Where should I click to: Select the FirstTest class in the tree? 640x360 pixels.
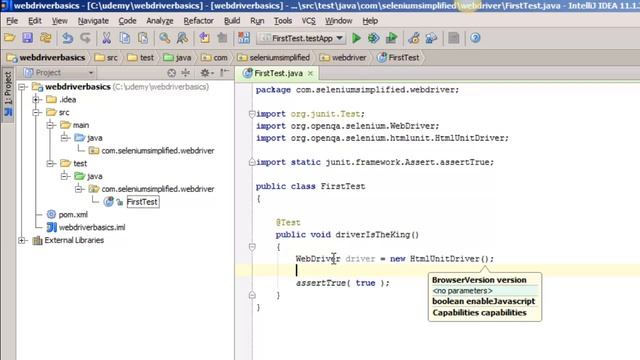coord(142,202)
